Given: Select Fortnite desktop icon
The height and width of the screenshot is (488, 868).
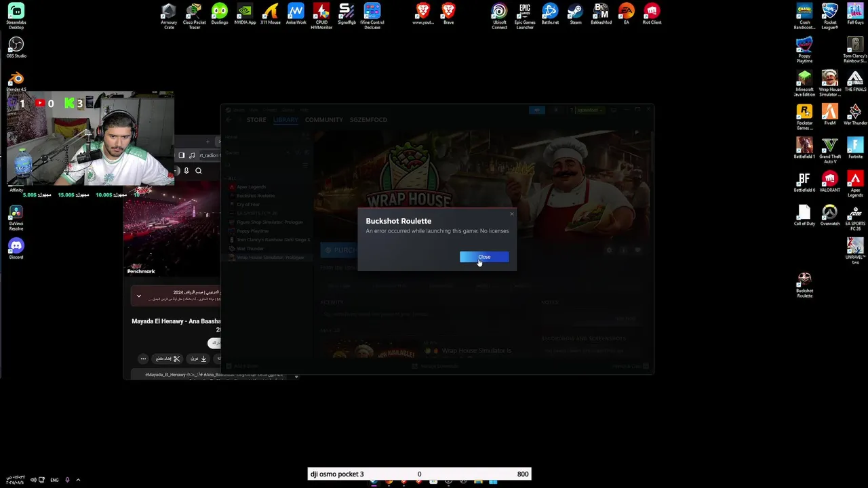Looking at the screenshot, I should (x=855, y=148).
